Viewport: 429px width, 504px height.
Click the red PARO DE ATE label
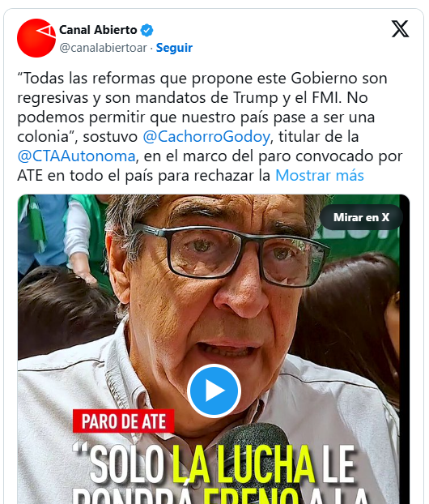124,421
